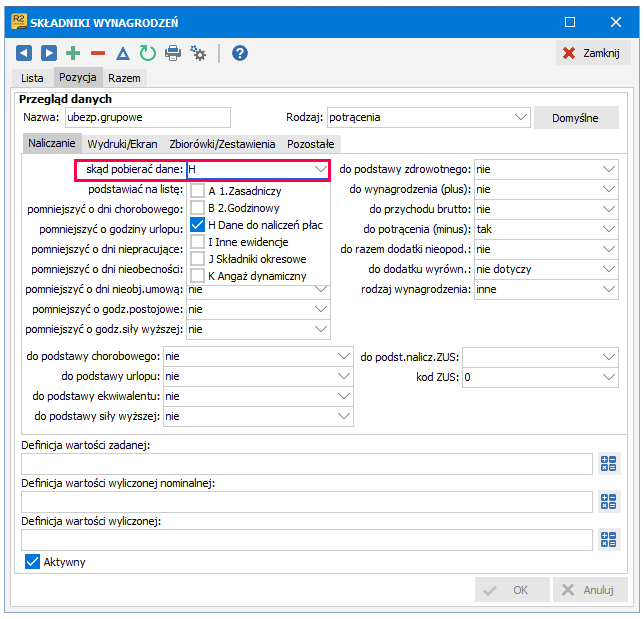
Task: Open help with the question mark icon
Action: tap(240, 53)
